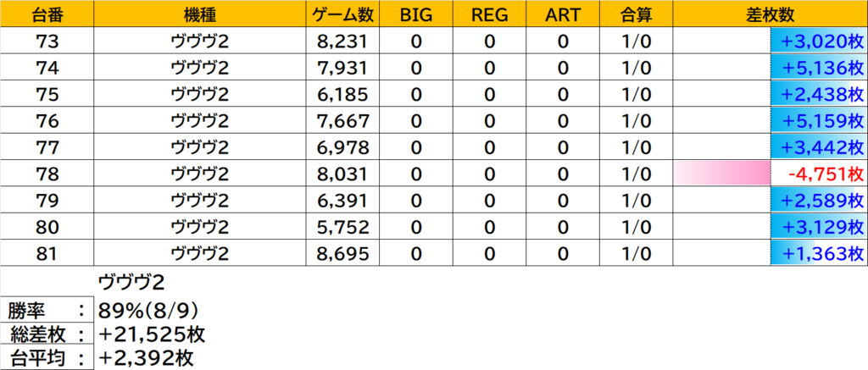Select the ゲーム数 column header
The width and height of the screenshot is (868, 370).
coord(342,14)
